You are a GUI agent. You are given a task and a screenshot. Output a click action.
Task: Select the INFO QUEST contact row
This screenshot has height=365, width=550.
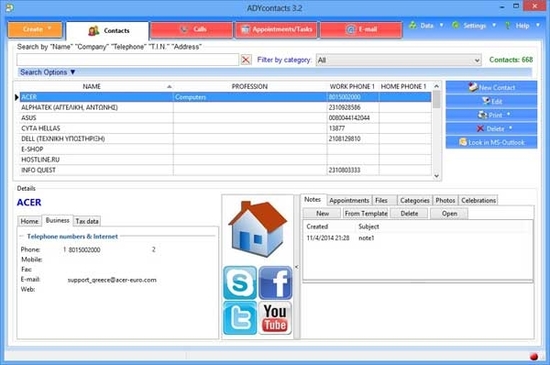pos(225,170)
